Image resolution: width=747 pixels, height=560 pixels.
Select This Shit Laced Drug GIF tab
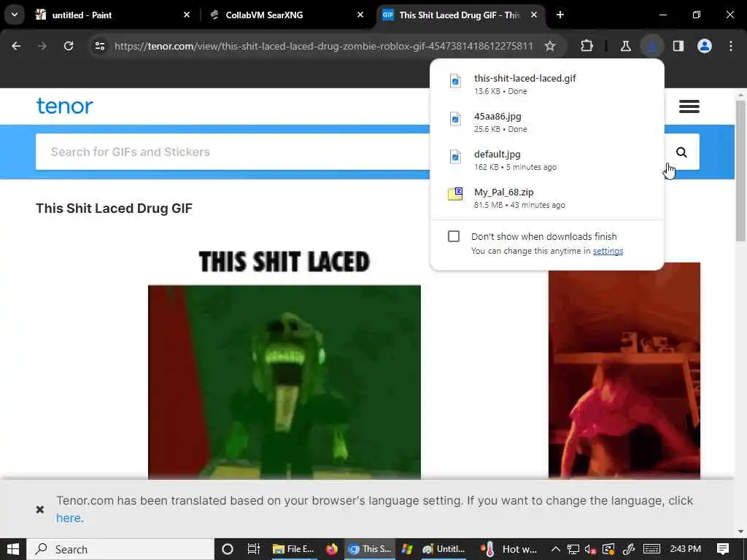[460, 15]
